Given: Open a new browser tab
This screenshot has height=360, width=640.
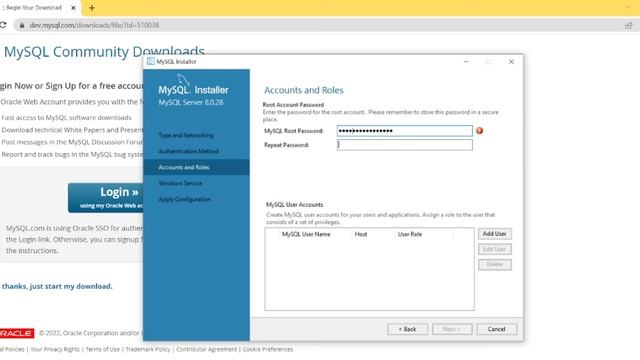Looking at the screenshot, I should coord(92,8).
